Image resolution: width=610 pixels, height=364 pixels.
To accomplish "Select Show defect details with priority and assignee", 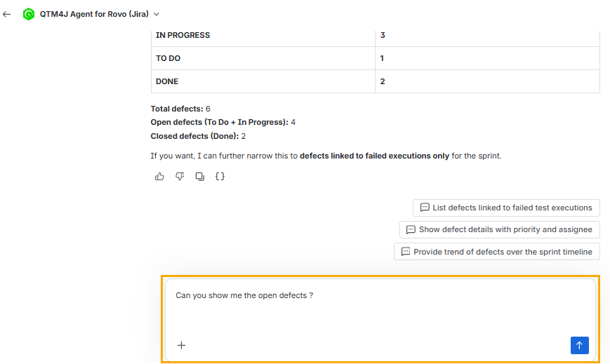I will tap(500, 229).
